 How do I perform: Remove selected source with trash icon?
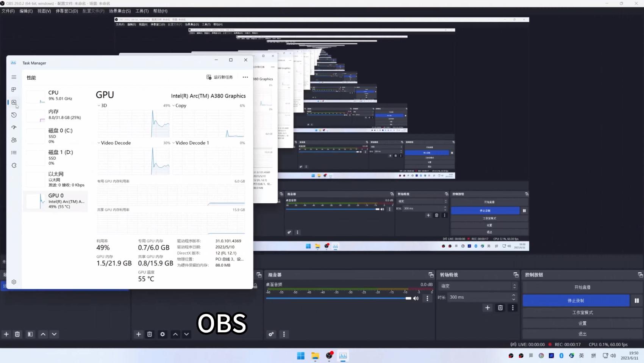click(150, 334)
